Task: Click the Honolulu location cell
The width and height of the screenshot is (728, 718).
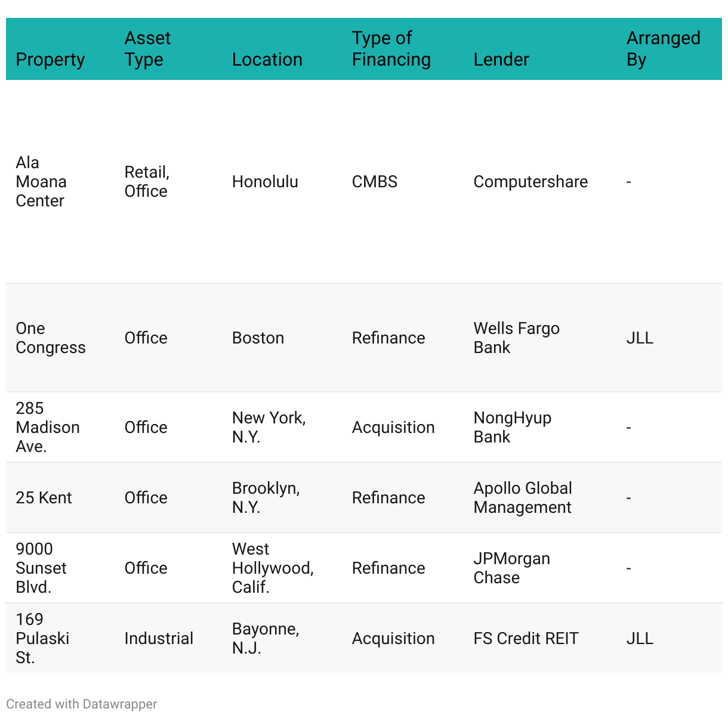Action: pos(265,182)
